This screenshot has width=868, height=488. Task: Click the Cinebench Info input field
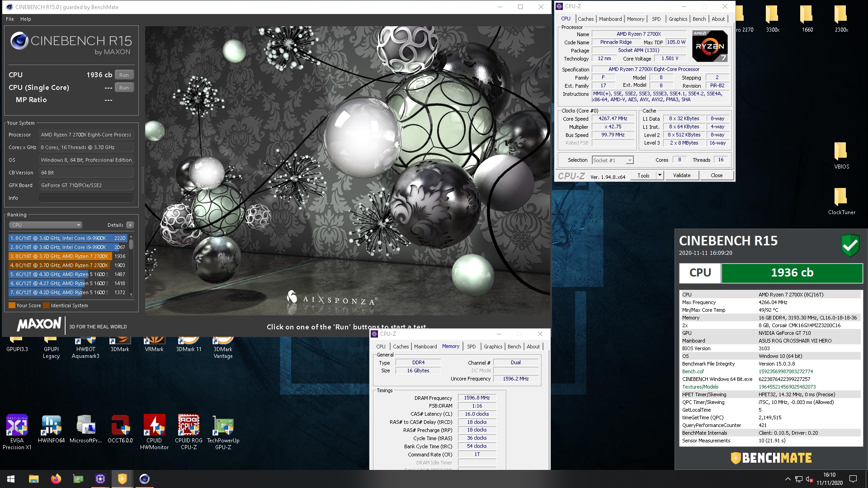tap(86, 198)
